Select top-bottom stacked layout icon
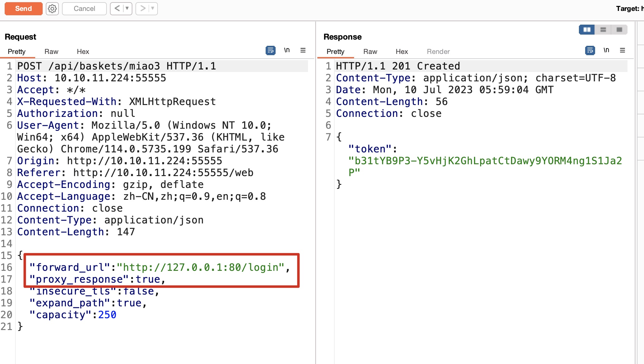This screenshot has height=364, width=644. point(603,30)
